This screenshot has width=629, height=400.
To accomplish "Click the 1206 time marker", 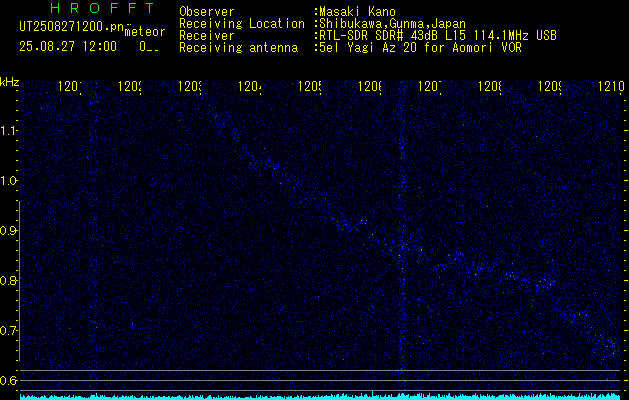I will [370, 86].
